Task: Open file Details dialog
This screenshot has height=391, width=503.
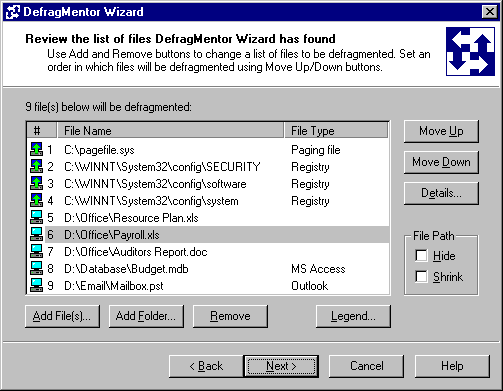Action: 441,193
